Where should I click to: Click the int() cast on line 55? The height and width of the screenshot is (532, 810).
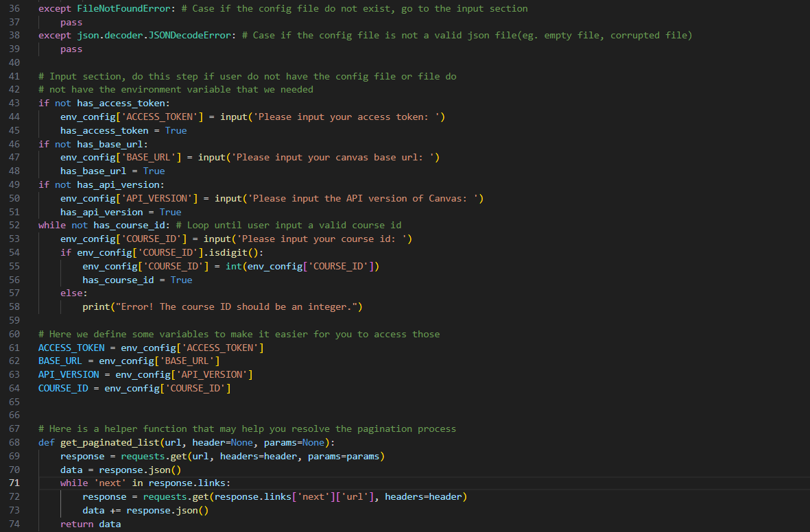click(x=232, y=266)
